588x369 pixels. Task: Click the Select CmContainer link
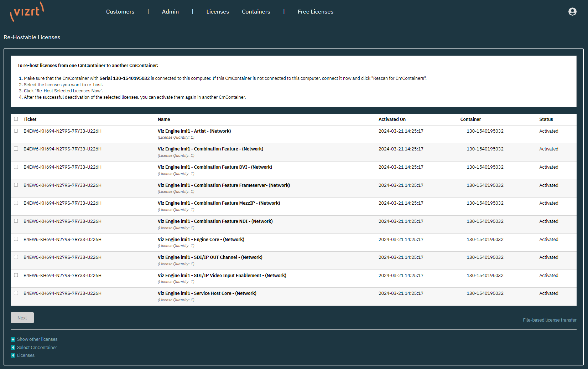pos(37,348)
